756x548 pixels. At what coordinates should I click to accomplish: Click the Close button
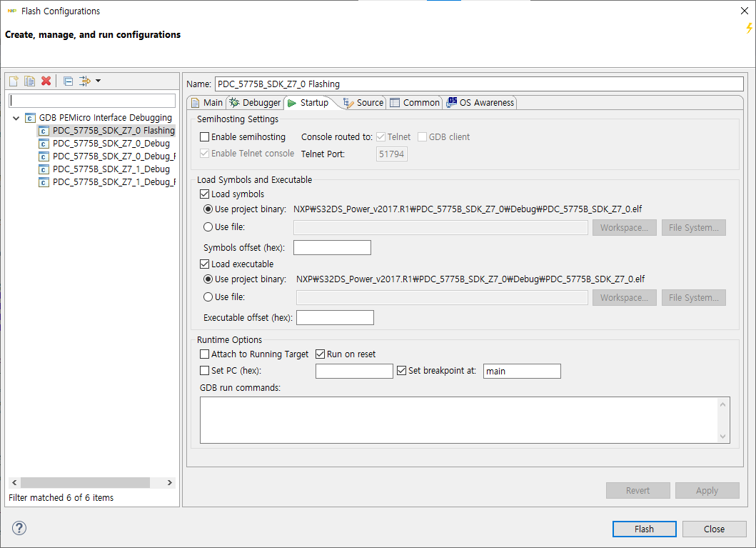[714, 529]
